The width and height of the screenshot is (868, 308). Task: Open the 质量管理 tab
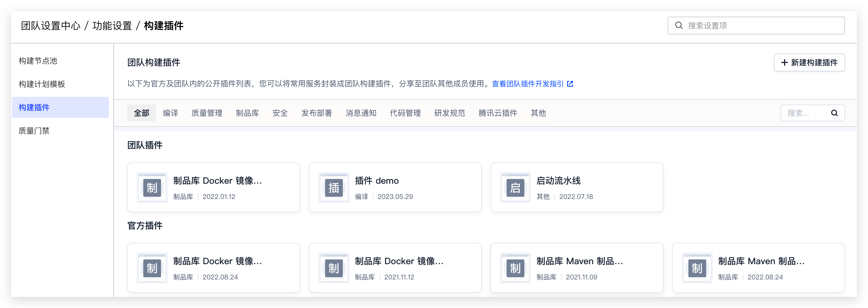pyautogui.click(x=207, y=113)
